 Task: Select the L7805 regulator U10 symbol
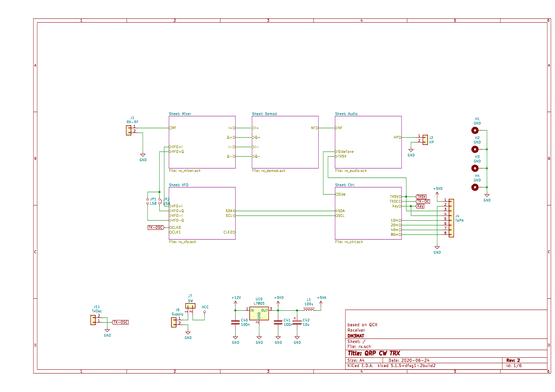pos(259,313)
